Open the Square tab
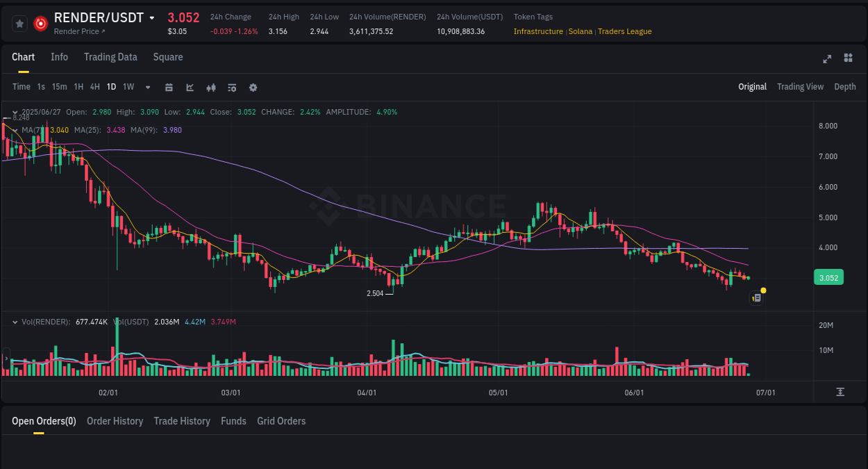The height and width of the screenshot is (469, 868). click(167, 57)
